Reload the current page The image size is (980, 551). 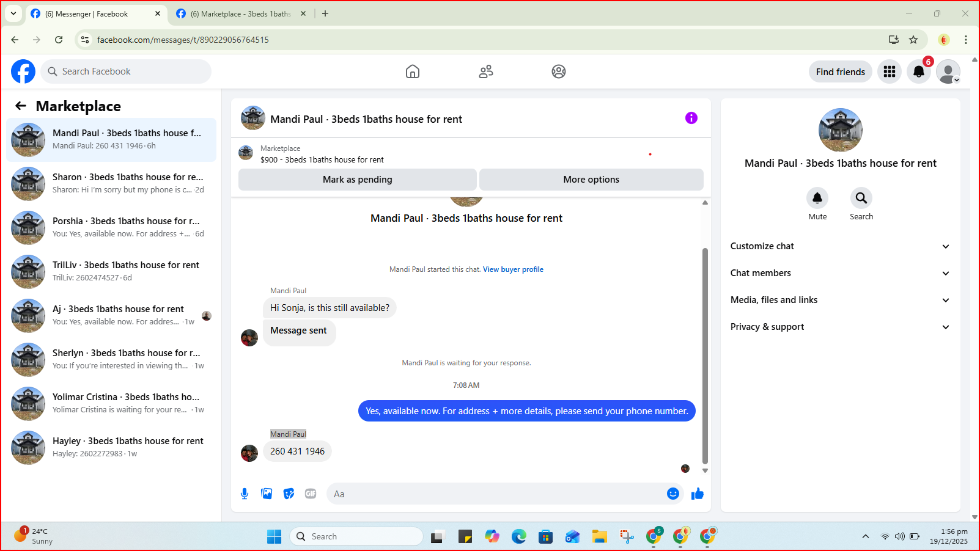59,40
